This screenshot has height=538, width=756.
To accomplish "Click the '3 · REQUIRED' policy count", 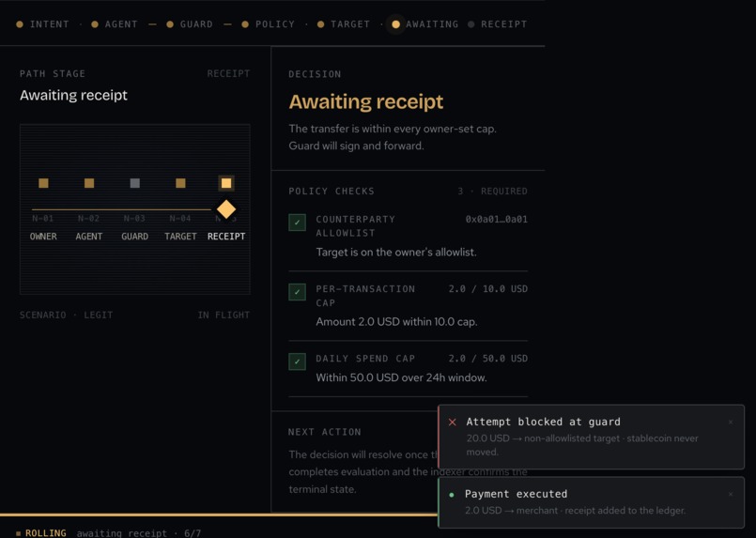I will 492,192.
